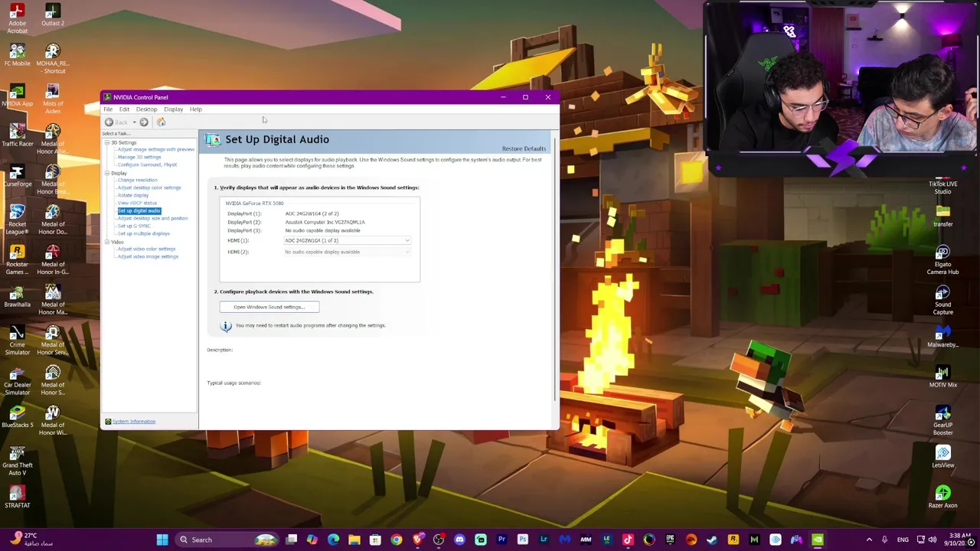Select Rotate display
This screenshot has height=551, width=980.
(x=133, y=195)
